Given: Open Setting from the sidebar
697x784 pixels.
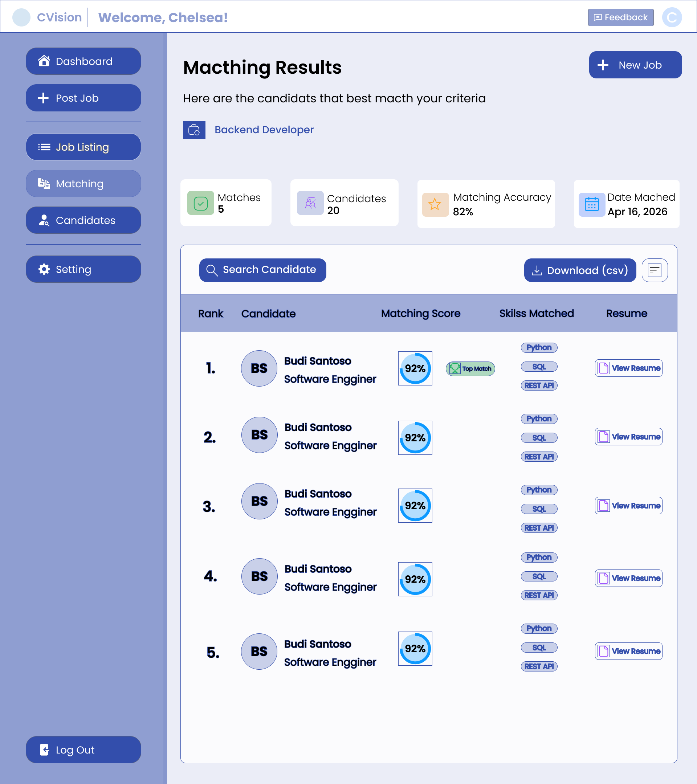Looking at the screenshot, I should click(x=83, y=269).
